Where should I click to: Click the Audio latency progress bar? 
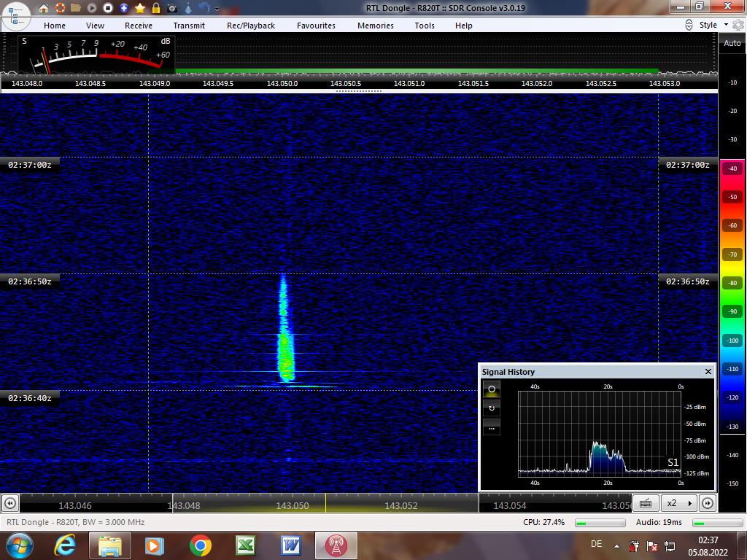tap(718, 522)
